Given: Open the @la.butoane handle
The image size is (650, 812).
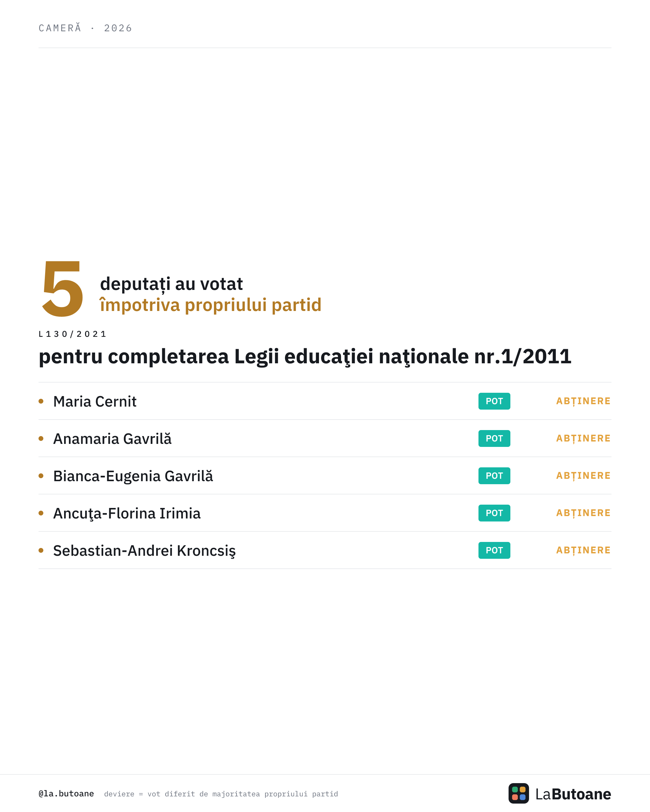Looking at the screenshot, I should pyautogui.click(x=66, y=794).
